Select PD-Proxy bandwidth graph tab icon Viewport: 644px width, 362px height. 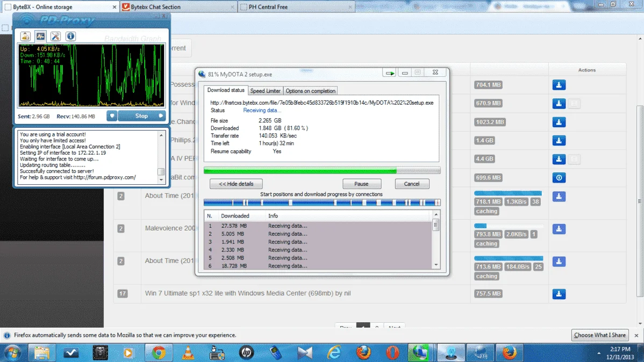(x=40, y=36)
